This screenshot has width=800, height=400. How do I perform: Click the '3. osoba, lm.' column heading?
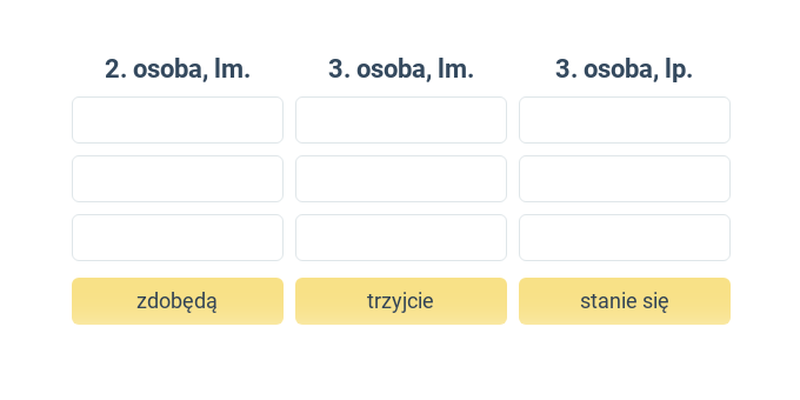click(401, 69)
